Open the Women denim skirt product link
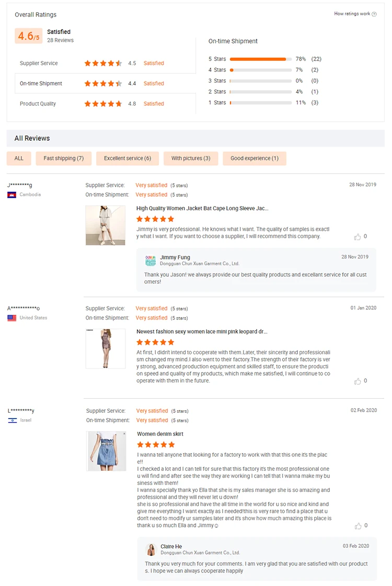 (160, 434)
